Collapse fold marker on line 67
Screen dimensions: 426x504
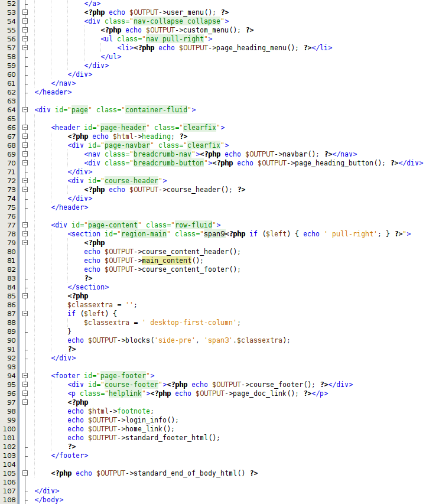(x=25, y=136)
